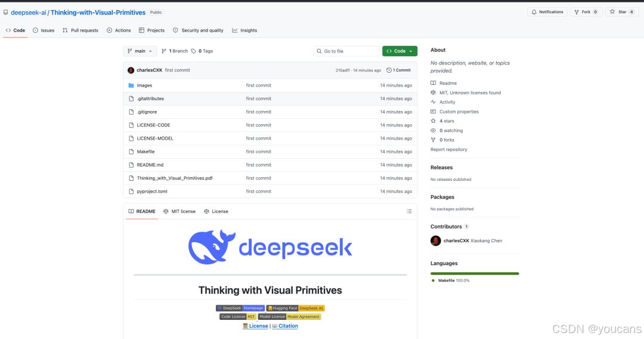
Task: Click charlesCXX contributor avatar
Action: tap(436, 241)
